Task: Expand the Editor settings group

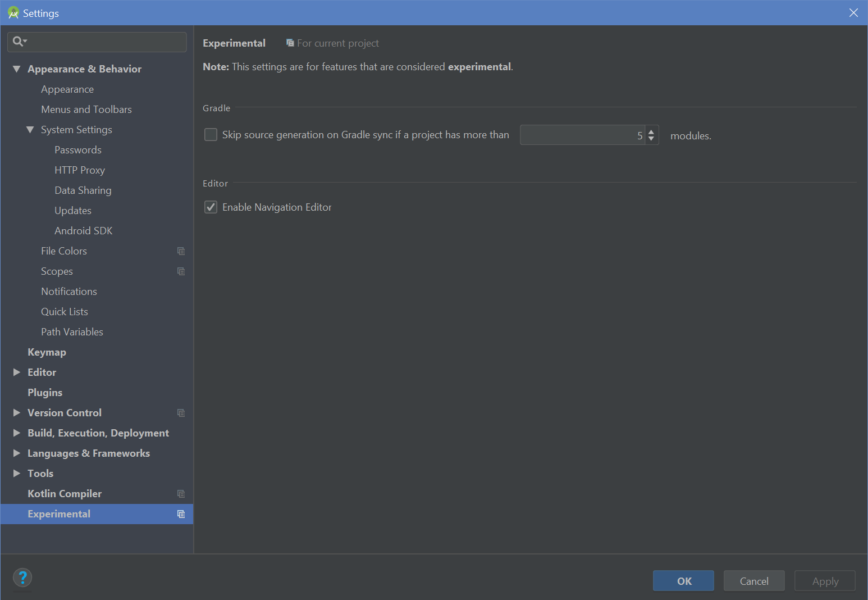Action: click(17, 372)
